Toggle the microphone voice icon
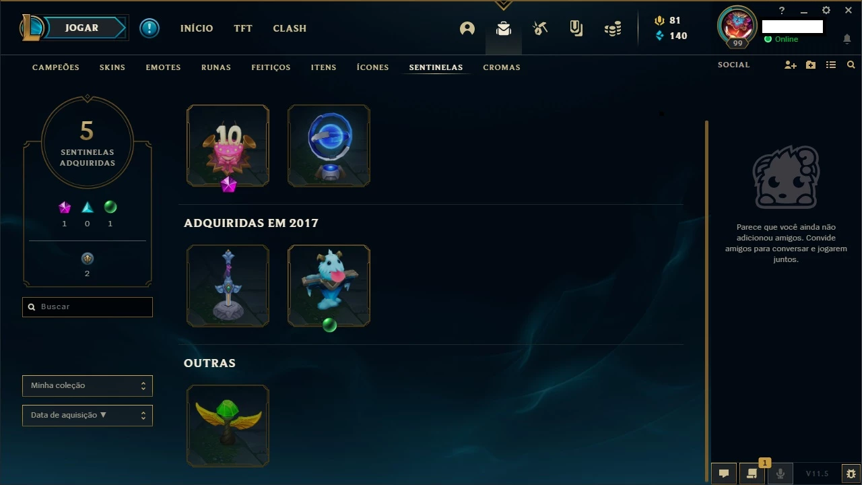868x485 pixels. (780, 474)
